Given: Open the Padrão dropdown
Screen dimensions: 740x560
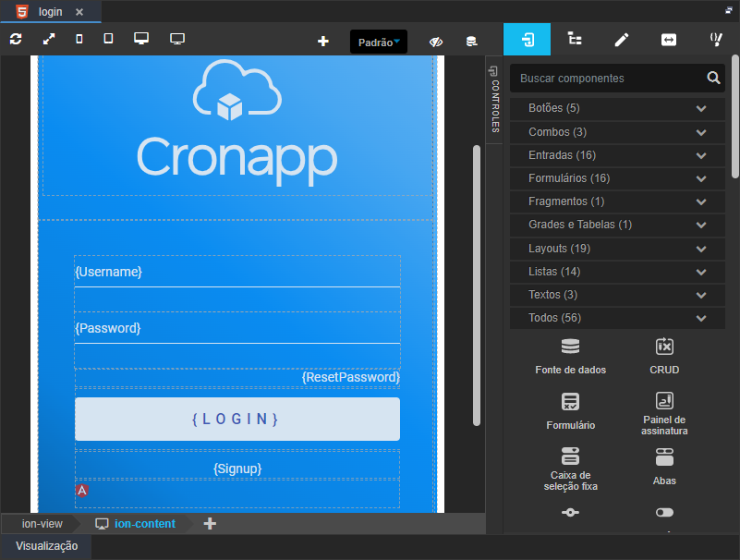Looking at the screenshot, I should (379, 42).
